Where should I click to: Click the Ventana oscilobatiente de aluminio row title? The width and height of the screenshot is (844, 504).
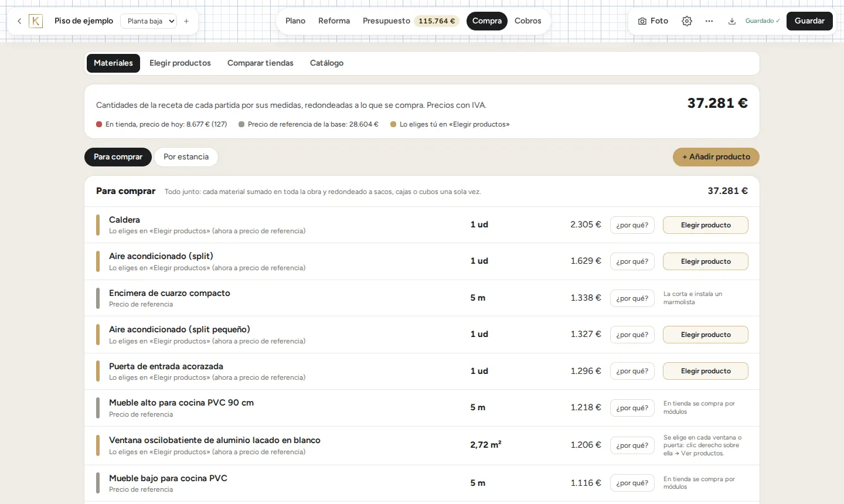click(x=215, y=440)
